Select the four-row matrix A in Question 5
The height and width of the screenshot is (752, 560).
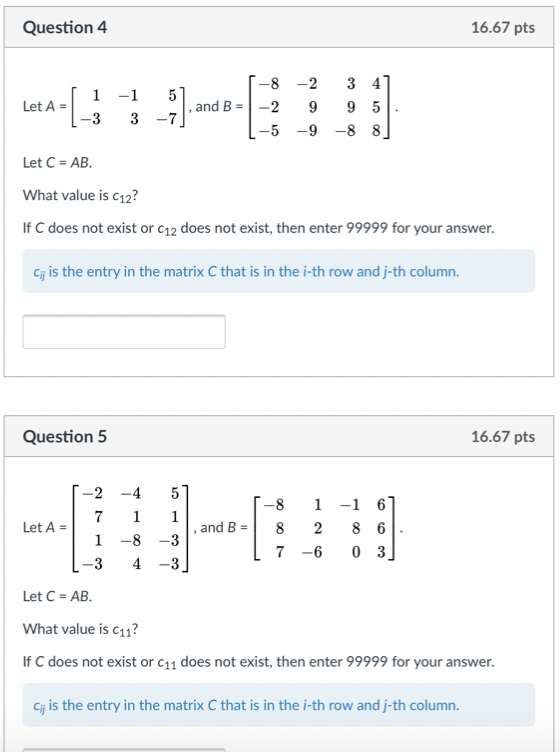[x=130, y=528]
